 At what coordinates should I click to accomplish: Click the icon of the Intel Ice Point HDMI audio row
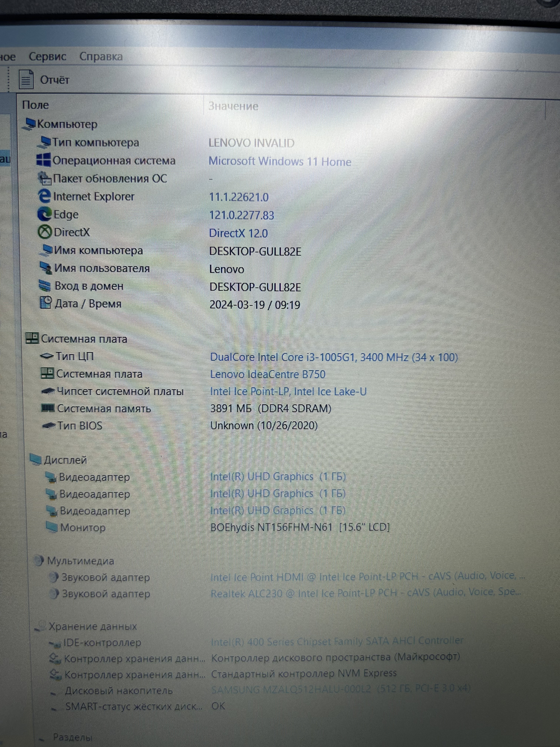point(54,577)
